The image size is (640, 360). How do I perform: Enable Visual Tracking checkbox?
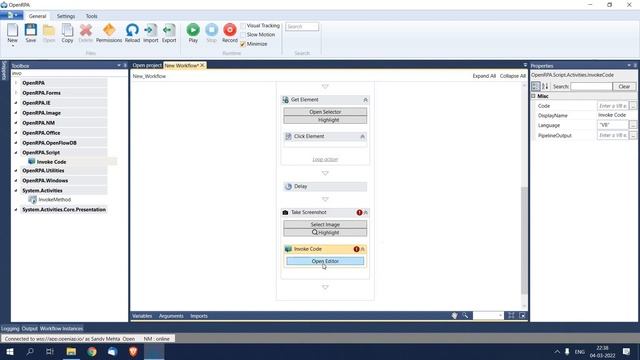[x=243, y=26]
